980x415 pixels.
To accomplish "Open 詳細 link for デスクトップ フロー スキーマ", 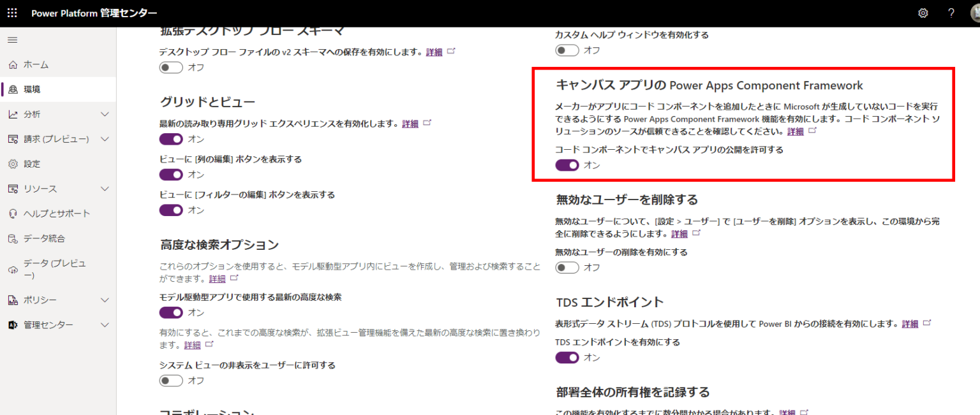I will point(434,52).
